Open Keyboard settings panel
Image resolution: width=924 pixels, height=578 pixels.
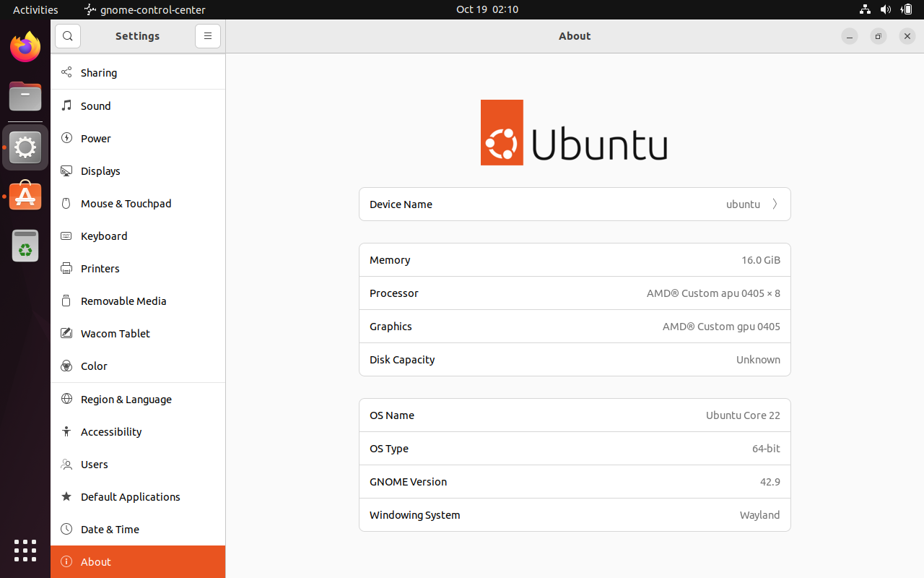coord(138,236)
